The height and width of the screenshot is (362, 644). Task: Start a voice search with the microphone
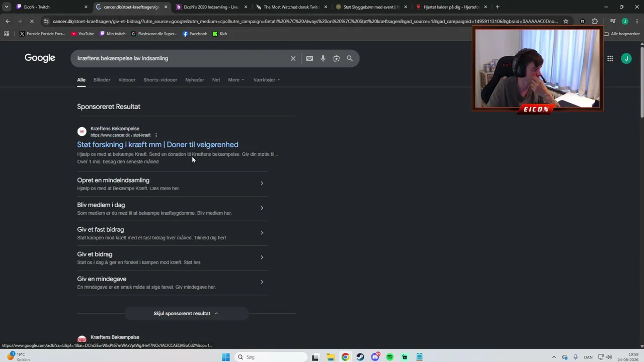323,58
